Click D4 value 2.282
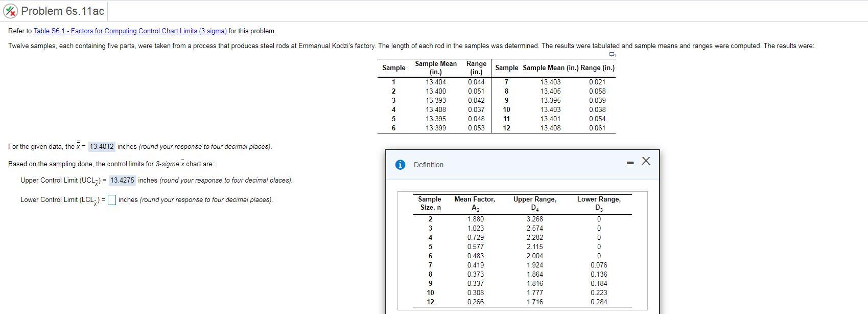Screen dimensions: 868x314 pos(535,237)
